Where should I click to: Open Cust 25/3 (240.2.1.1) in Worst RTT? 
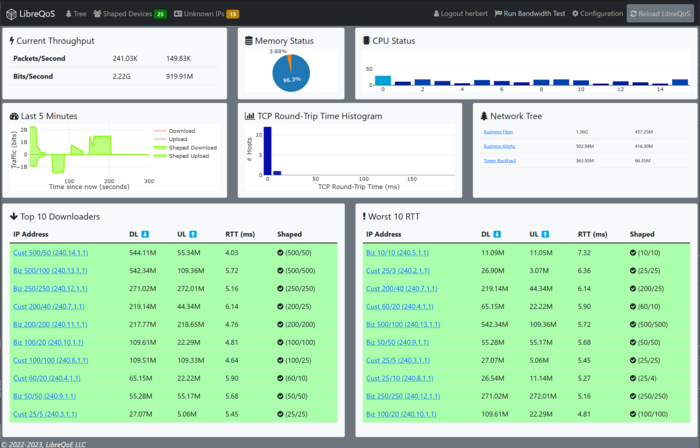[398, 271]
